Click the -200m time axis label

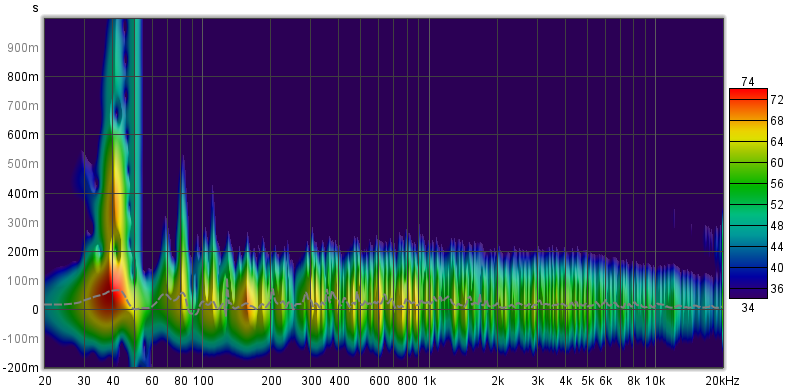point(21,368)
